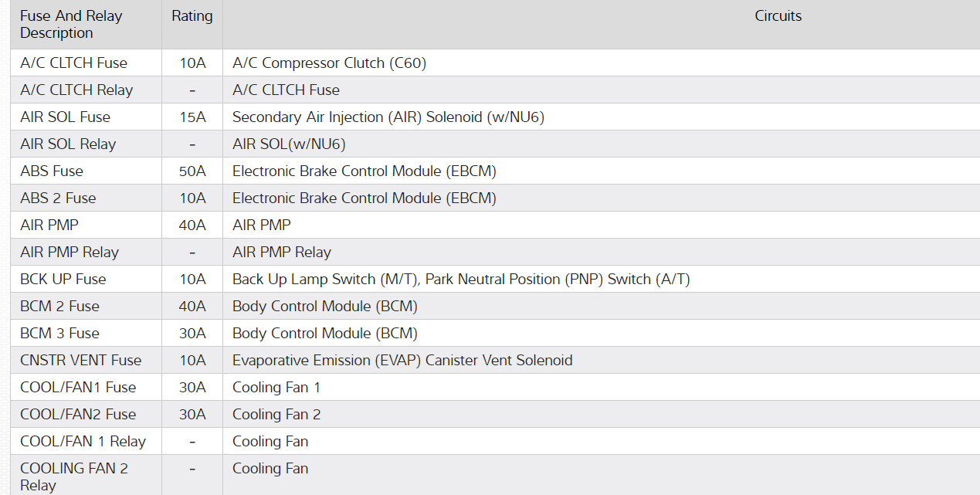Select the "BCK UP Fuse" cell
The width and height of the screenshot is (980, 495).
[63, 280]
